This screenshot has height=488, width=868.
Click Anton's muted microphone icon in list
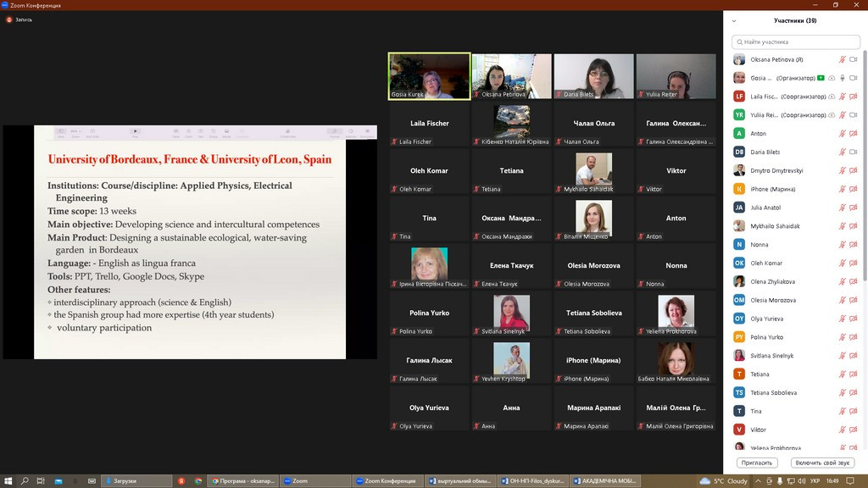[x=843, y=133]
